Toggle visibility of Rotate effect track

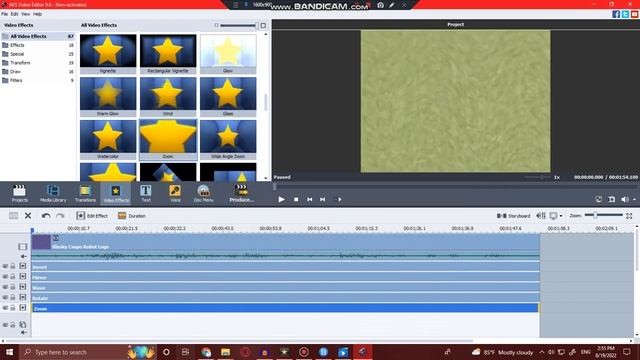coord(5,297)
